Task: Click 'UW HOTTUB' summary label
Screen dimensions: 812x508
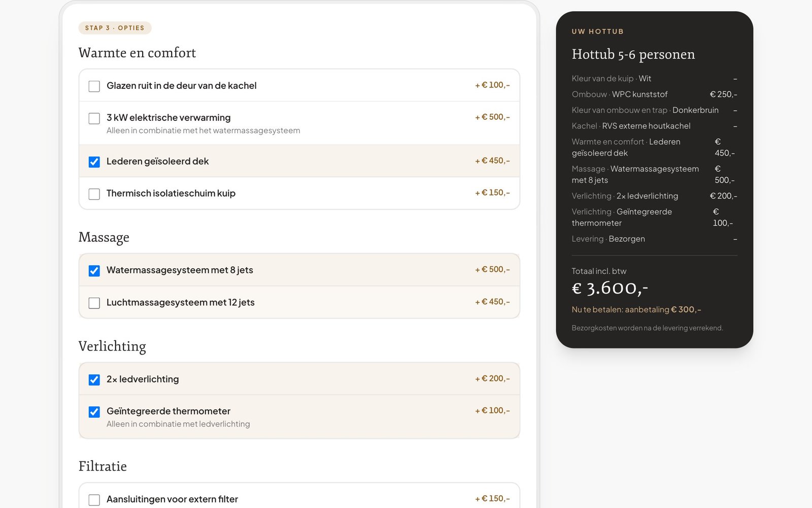Action: pos(598,31)
